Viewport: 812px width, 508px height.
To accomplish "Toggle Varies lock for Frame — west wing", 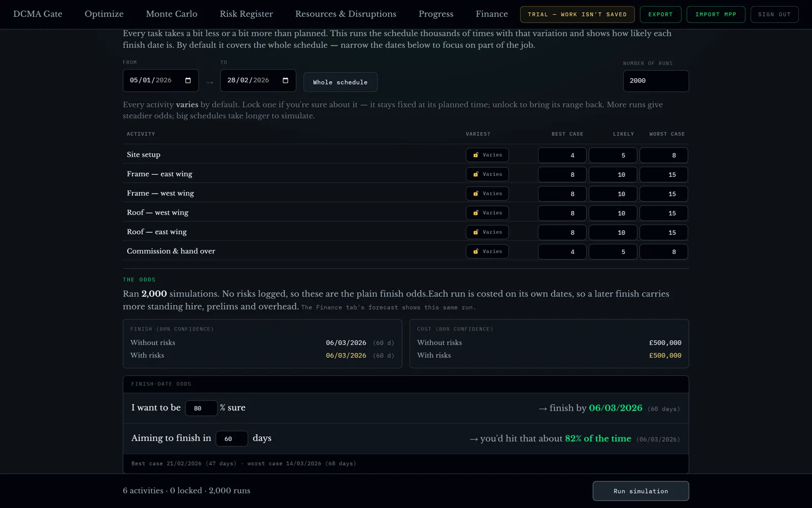I will point(487,194).
